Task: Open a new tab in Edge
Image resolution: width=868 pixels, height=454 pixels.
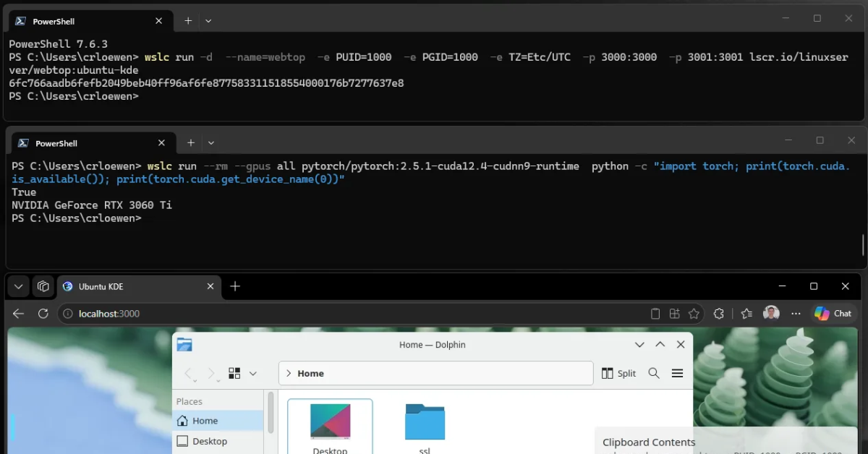Action: point(235,286)
